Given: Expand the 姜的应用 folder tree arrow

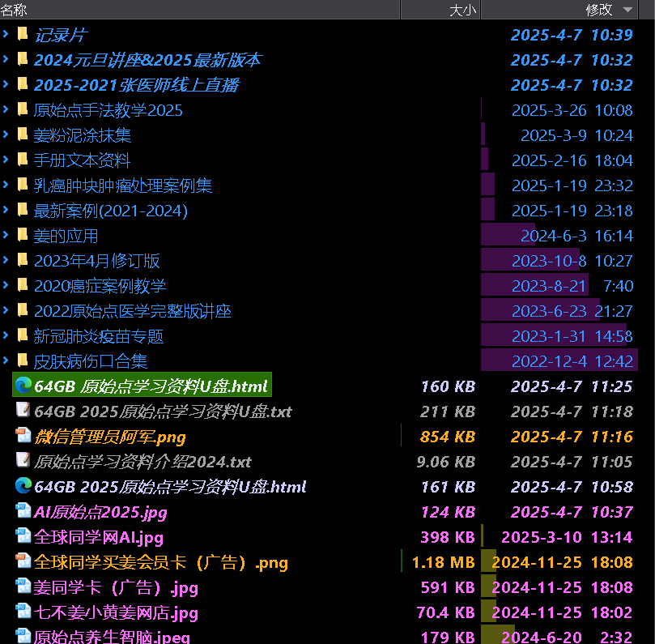Looking at the screenshot, I should pyautogui.click(x=6, y=235).
